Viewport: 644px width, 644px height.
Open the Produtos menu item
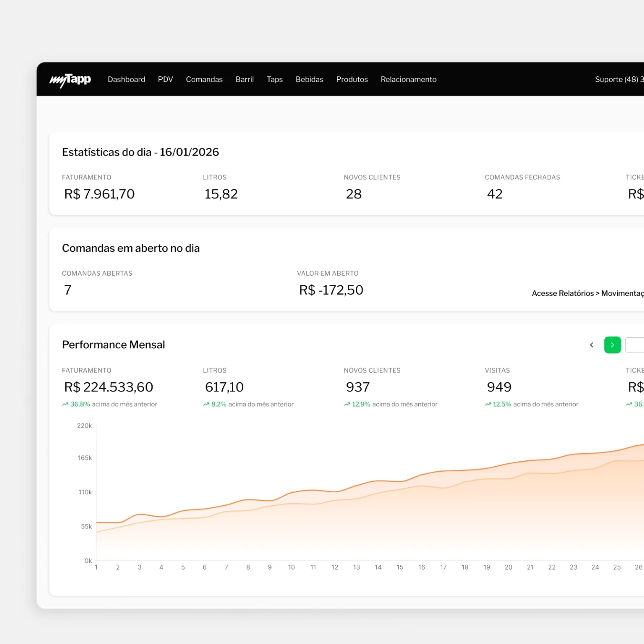(x=352, y=80)
